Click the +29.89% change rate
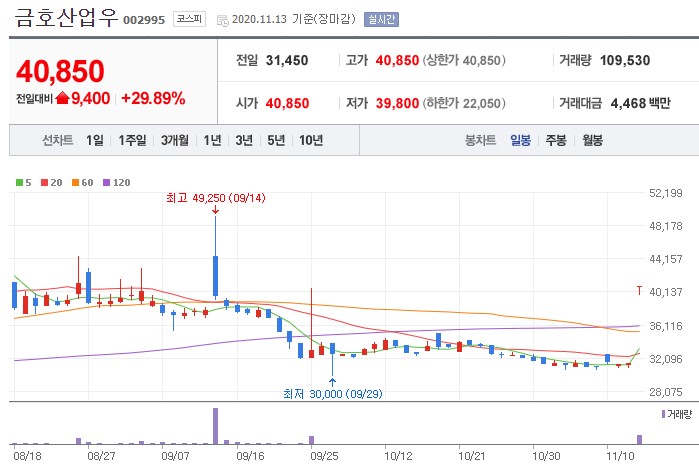 153,98
